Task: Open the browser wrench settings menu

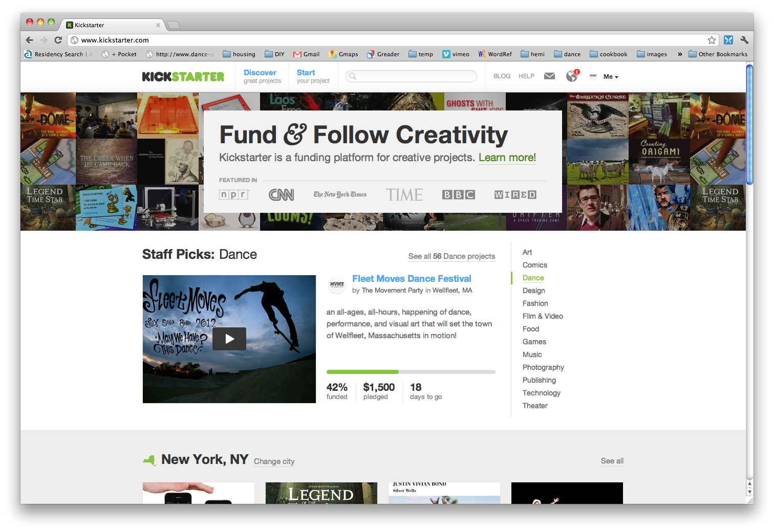Action: point(744,40)
